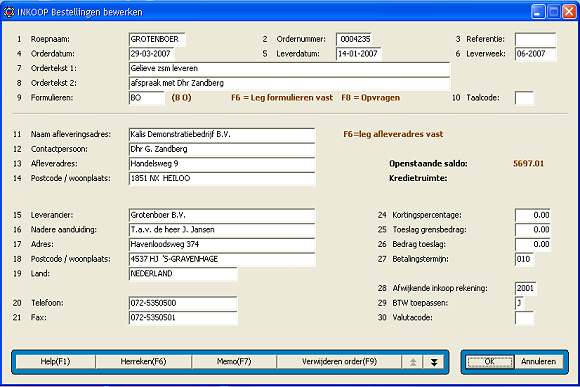The image size is (580, 387).
Task: Click Ordertekst 1 field 'Gelieve zsm leveren'
Action: [x=289, y=68]
